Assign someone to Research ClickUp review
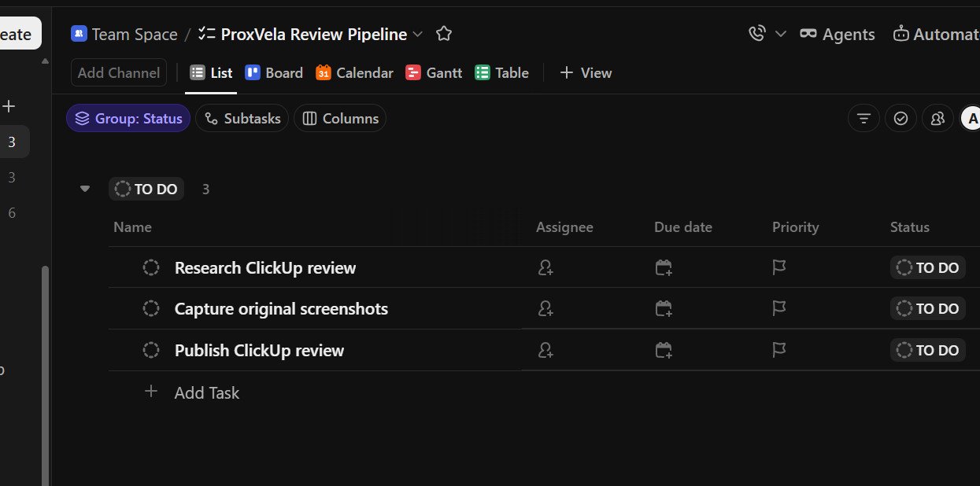980x486 pixels. pos(545,267)
